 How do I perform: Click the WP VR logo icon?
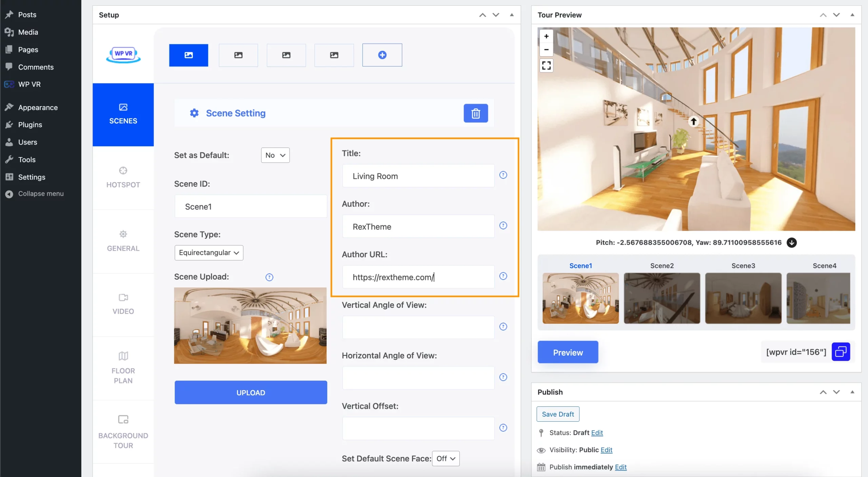pyautogui.click(x=123, y=54)
